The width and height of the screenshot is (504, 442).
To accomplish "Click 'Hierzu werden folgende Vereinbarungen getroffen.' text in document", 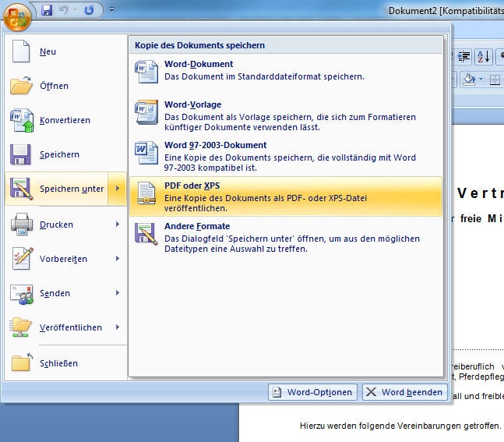I will click(400, 426).
